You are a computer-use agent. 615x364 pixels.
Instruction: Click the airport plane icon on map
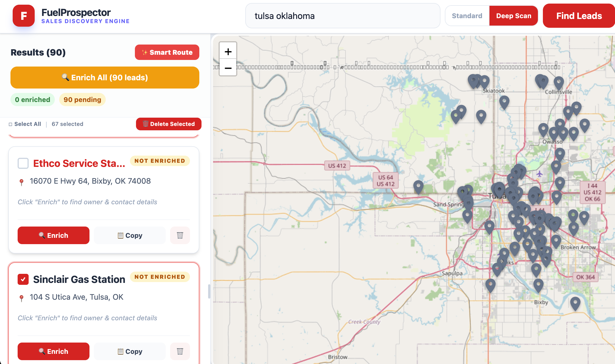click(x=539, y=174)
